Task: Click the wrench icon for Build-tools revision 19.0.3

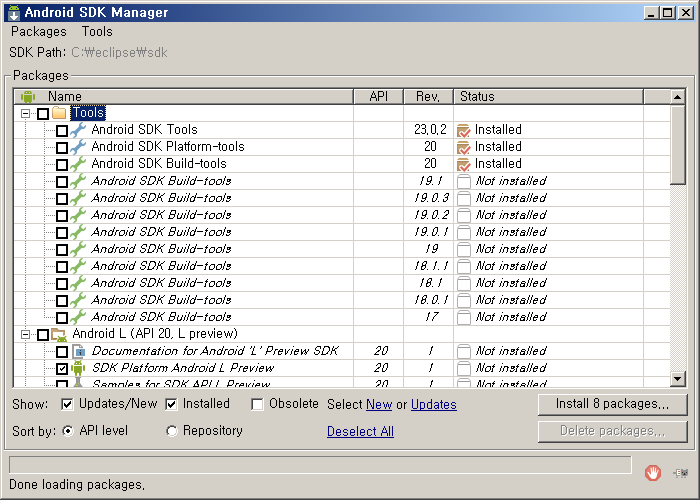Action: pyautogui.click(x=78, y=198)
